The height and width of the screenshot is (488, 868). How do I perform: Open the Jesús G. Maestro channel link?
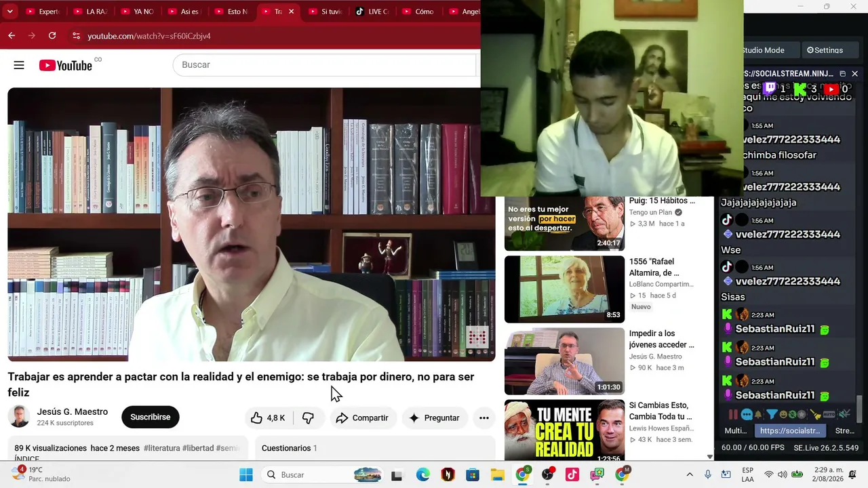73,412
